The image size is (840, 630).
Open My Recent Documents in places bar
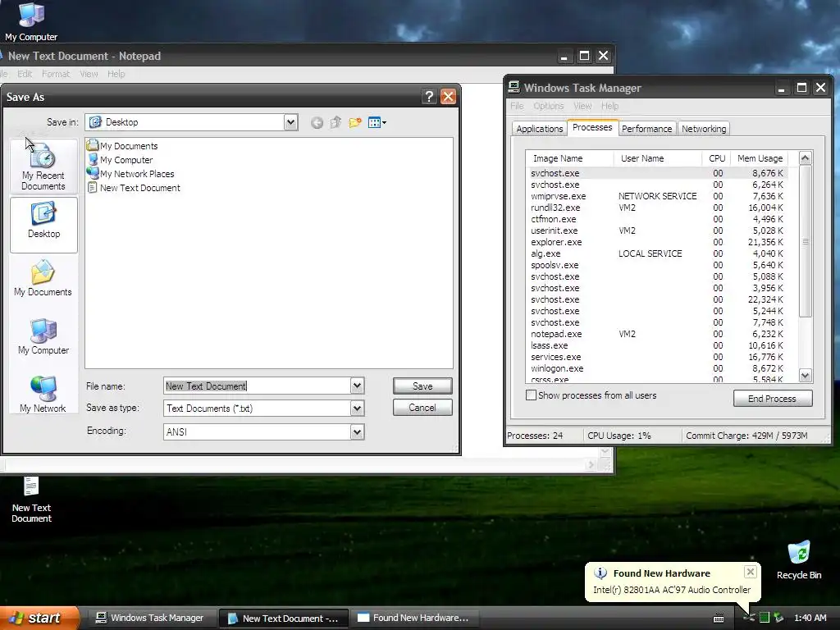[43, 167]
